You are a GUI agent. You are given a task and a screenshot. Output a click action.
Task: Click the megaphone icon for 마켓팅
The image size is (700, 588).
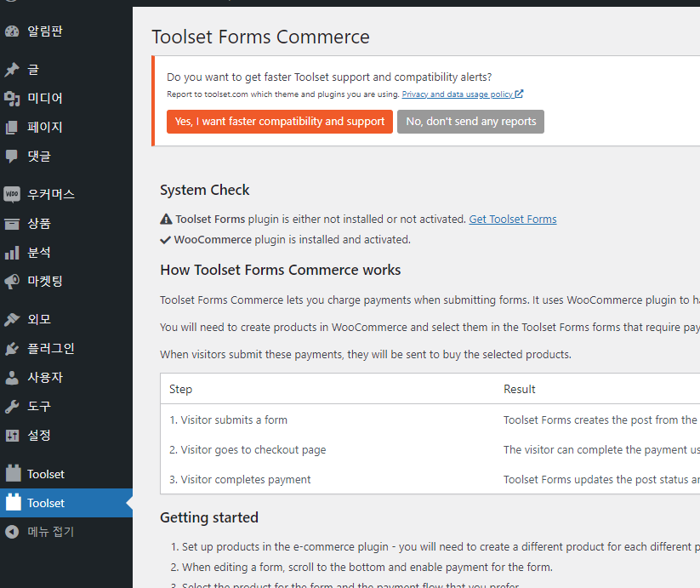tap(12, 282)
